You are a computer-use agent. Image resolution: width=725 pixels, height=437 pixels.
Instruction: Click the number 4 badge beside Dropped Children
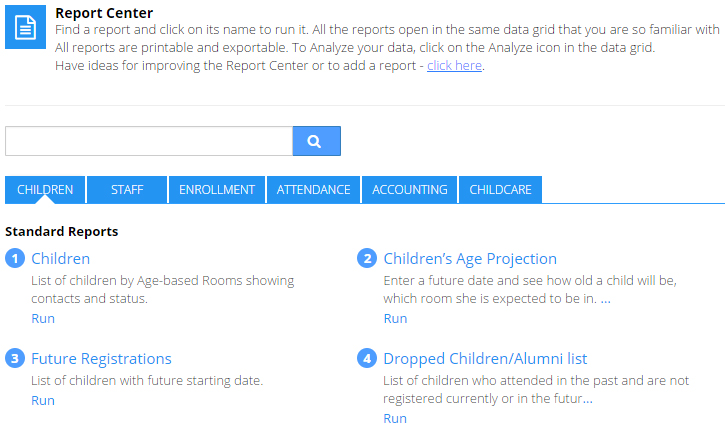[x=367, y=359]
